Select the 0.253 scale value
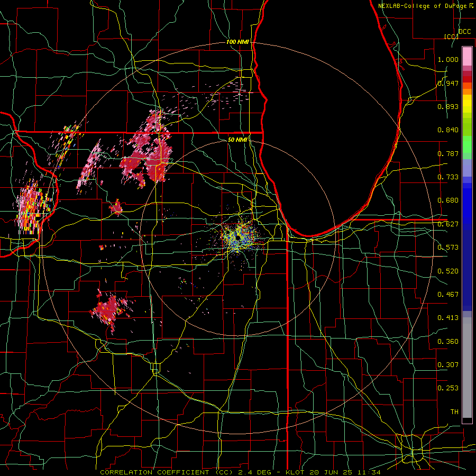Screen dimensions: 476x476 pos(448,388)
